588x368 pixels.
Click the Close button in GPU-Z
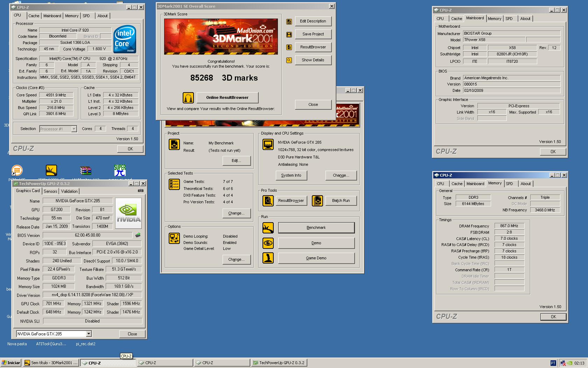click(x=132, y=334)
